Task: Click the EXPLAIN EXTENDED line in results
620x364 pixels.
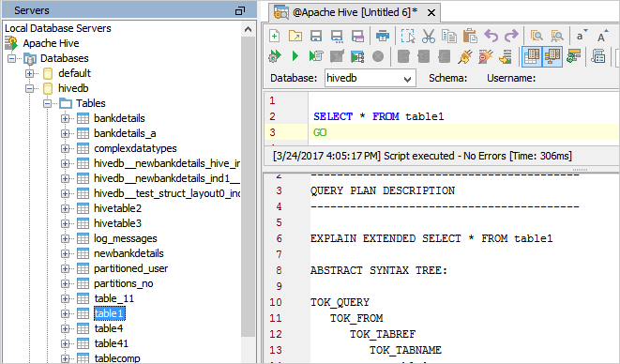Action: point(431,238)
